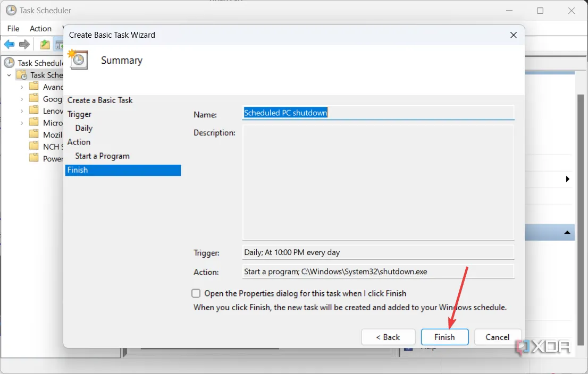Collapse the selected Actions pane section arrow

567,233
